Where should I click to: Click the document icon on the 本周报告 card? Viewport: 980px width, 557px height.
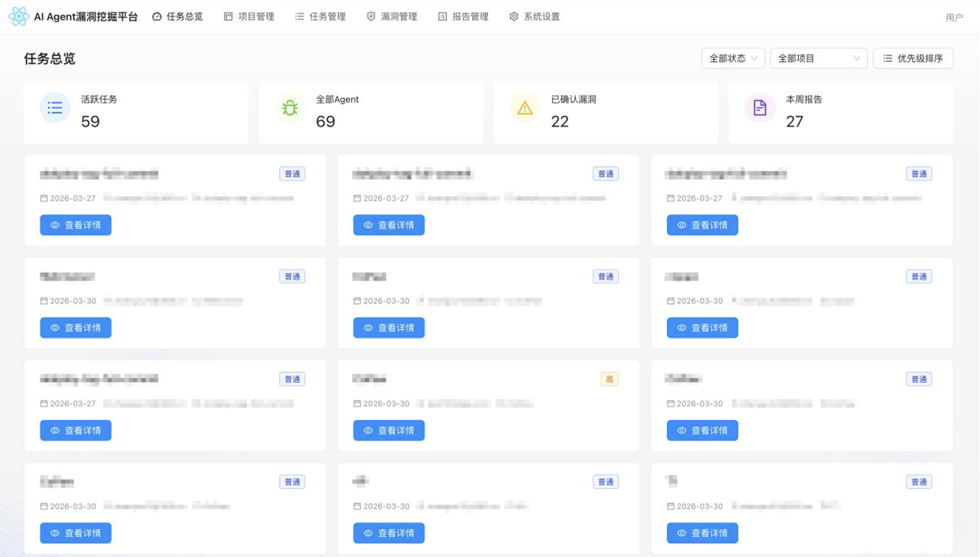759,108
